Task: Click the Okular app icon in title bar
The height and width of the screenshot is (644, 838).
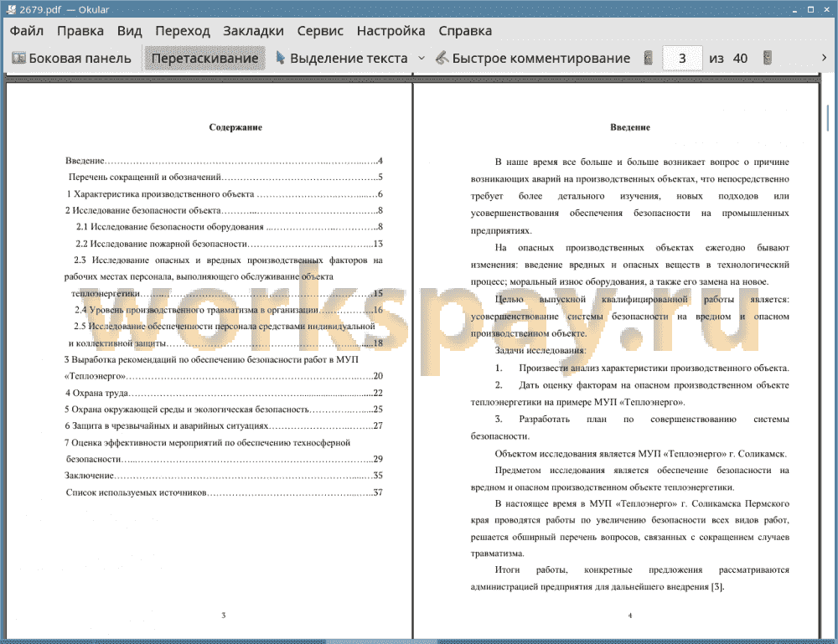Action: [x=11, y=9]
